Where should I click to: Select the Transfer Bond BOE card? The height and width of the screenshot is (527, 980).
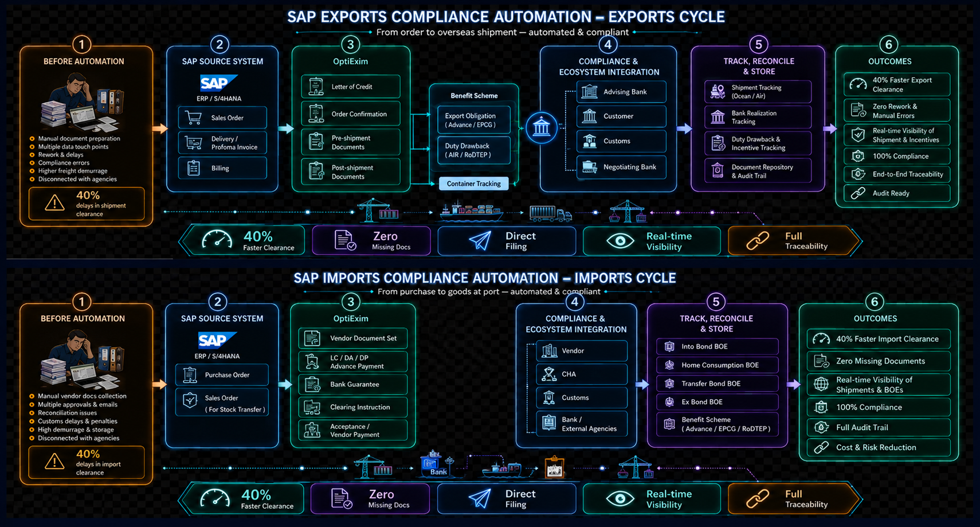pyautogui.click(x=718, y=384)
